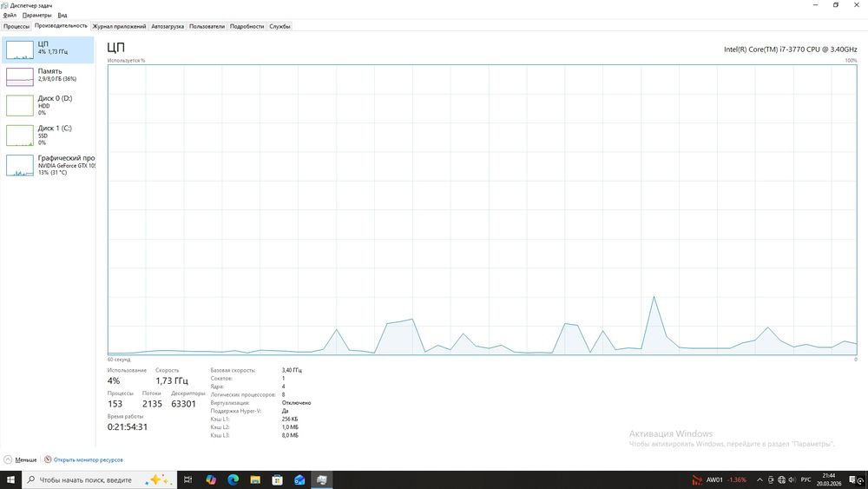Screen dimensions: 868x489
Task: Click the Task Manager taskbar icon
Action: pos(322,479)
